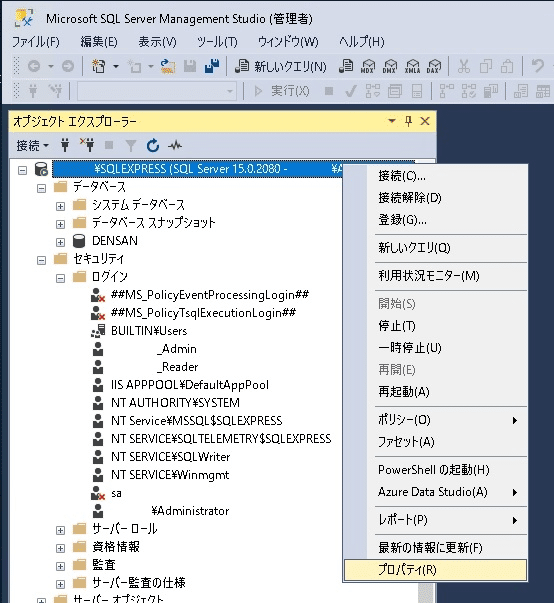Collapse the データベース folder
The height and width of the screenshot is (603, 554).
(x=42, y=188)
